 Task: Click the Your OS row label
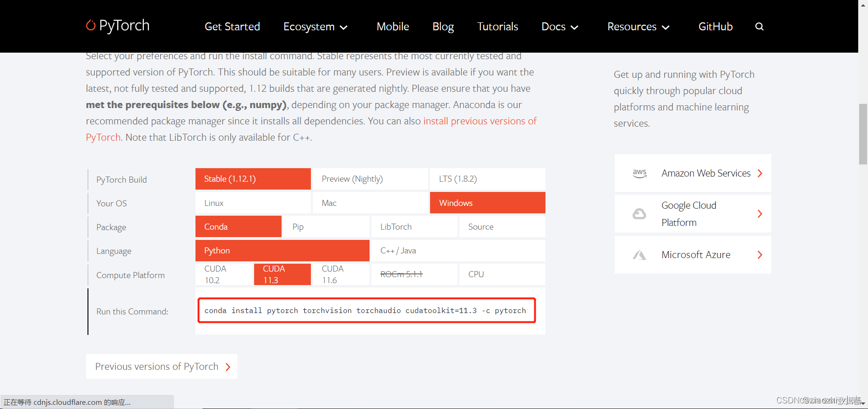point(112,204)
